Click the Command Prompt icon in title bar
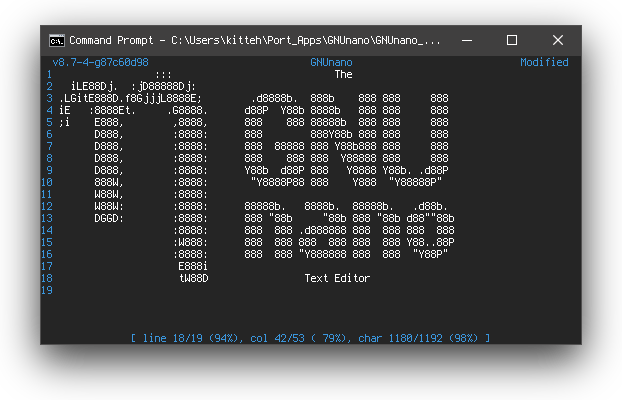Image resolution: width=622 pixels, height=400 pixels. (x=57, y=40)
